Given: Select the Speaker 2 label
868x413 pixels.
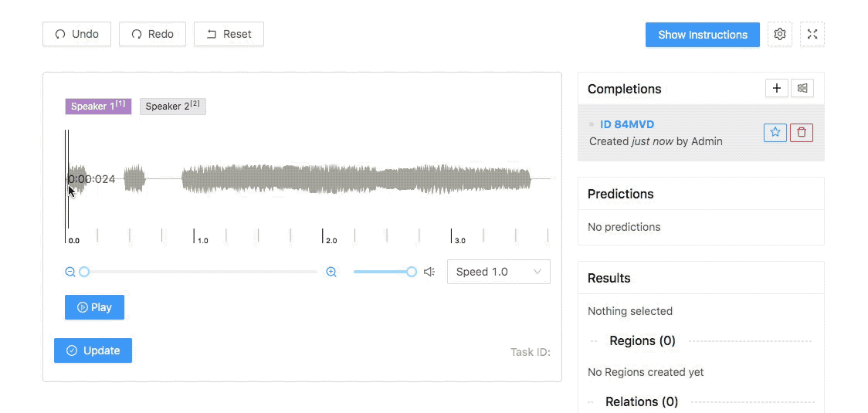Looking at the screenshot, I should 173,107.
